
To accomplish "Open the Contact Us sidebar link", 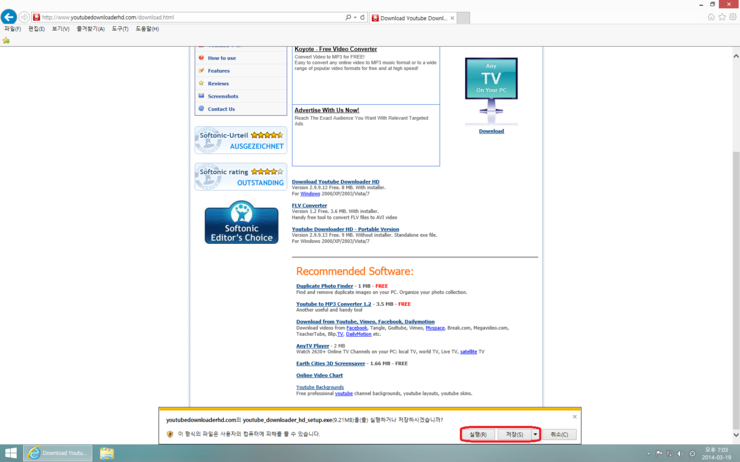I will pos(221,109).
